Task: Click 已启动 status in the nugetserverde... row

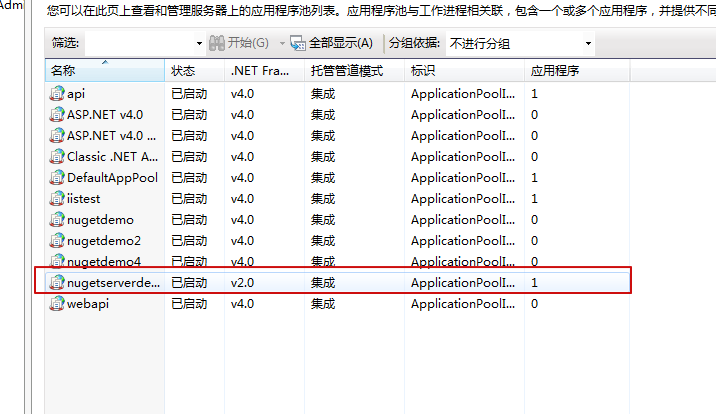Action: pos(189,283)
